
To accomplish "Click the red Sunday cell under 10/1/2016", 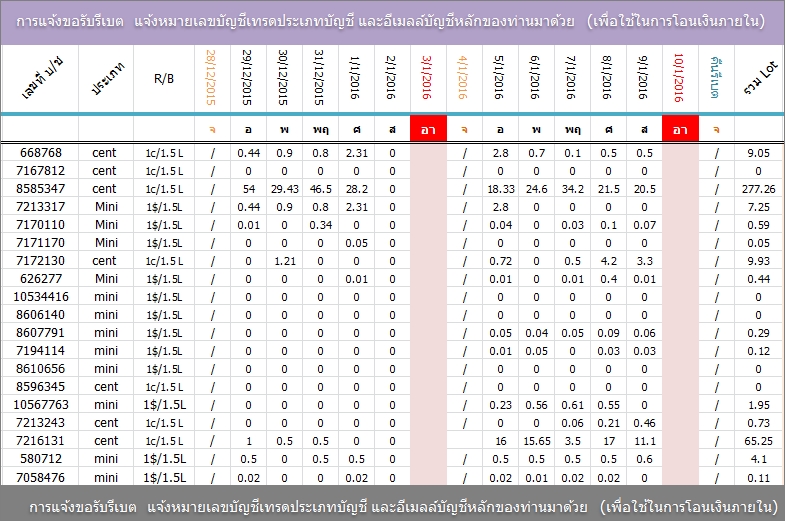I will (x=680, y=130).
